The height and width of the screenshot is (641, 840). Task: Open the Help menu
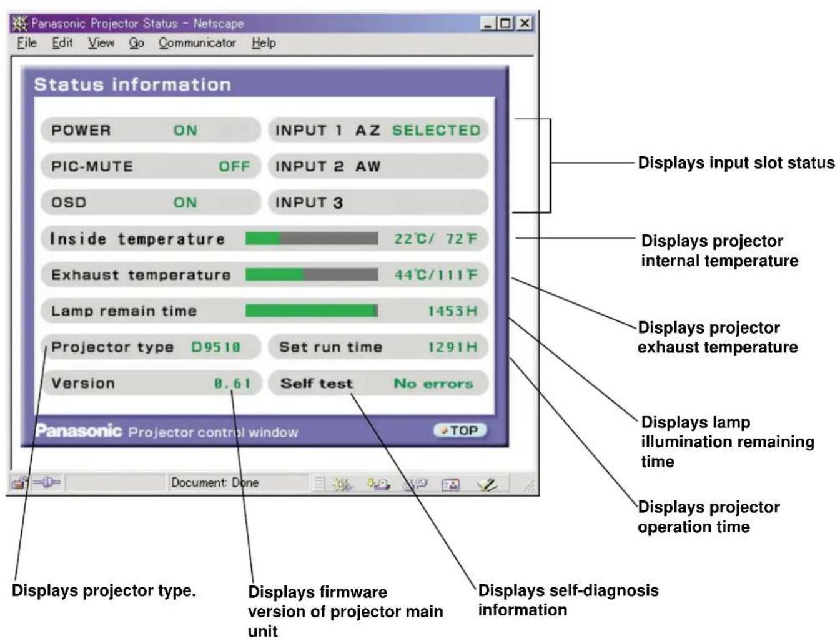click(264, 43)
